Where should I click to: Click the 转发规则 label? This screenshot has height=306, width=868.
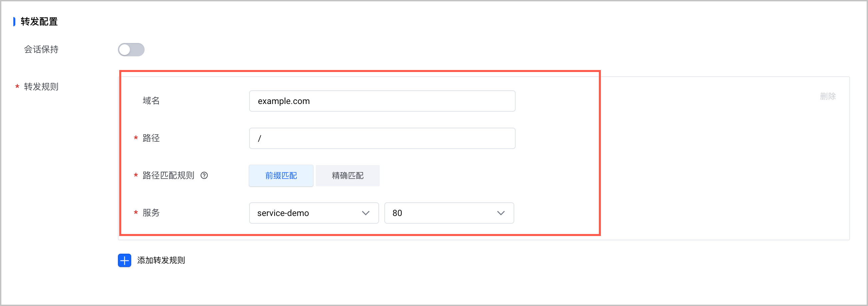(x=41, y=87)
